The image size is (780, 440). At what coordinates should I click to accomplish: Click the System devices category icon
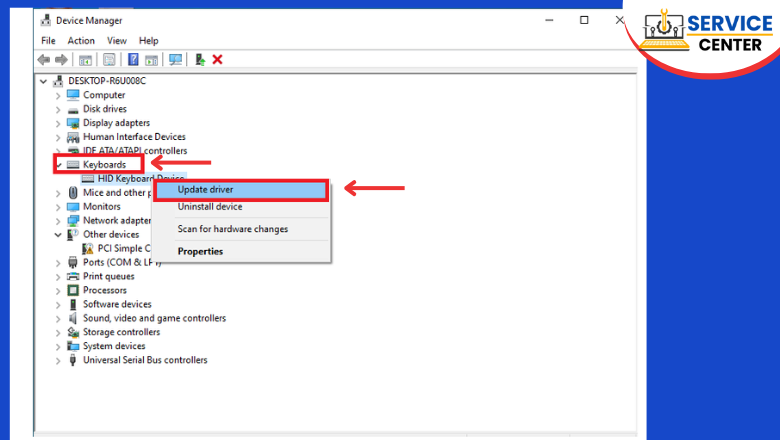pos(73,346)
